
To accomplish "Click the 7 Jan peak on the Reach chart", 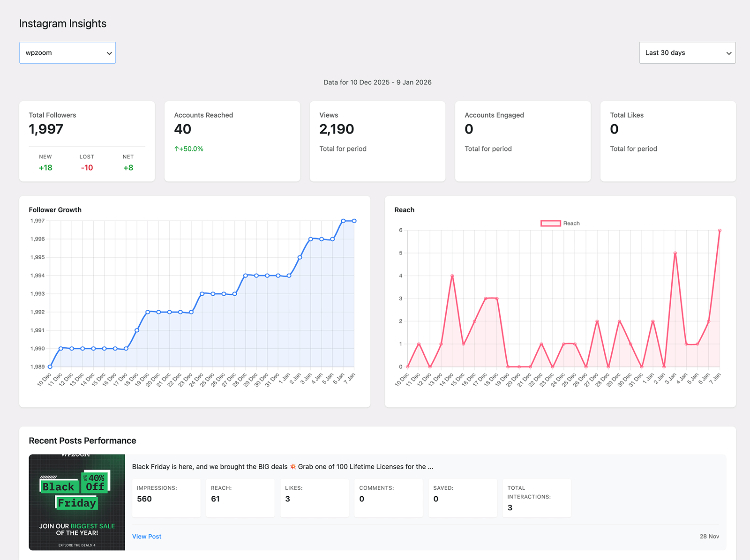I will [x=720, y=231].
